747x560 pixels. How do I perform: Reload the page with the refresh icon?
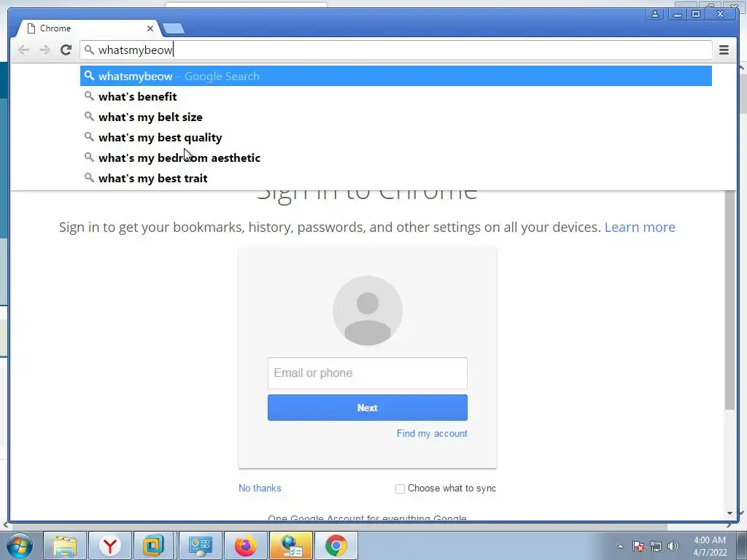66,50
